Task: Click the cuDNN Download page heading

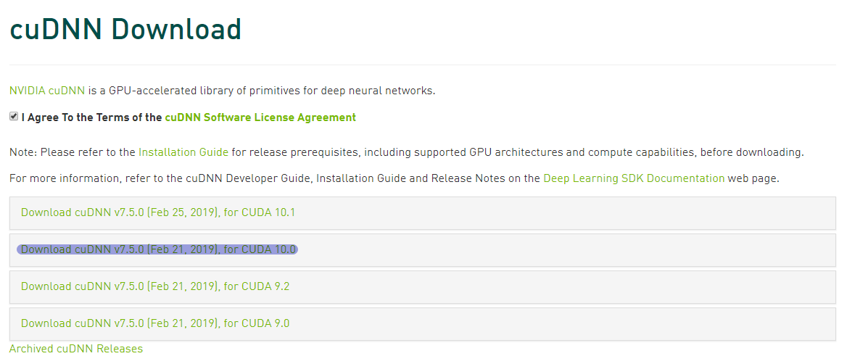Action: (125, 29)
